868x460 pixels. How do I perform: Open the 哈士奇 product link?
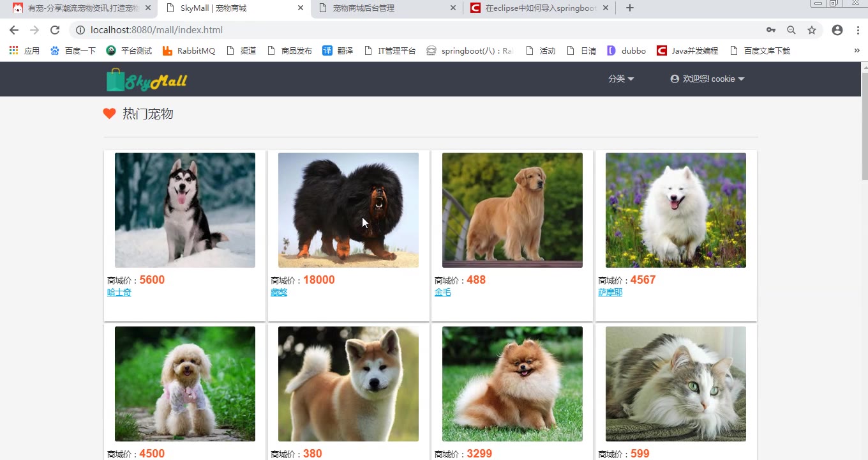pyautogui.click(x=119, y=292)
